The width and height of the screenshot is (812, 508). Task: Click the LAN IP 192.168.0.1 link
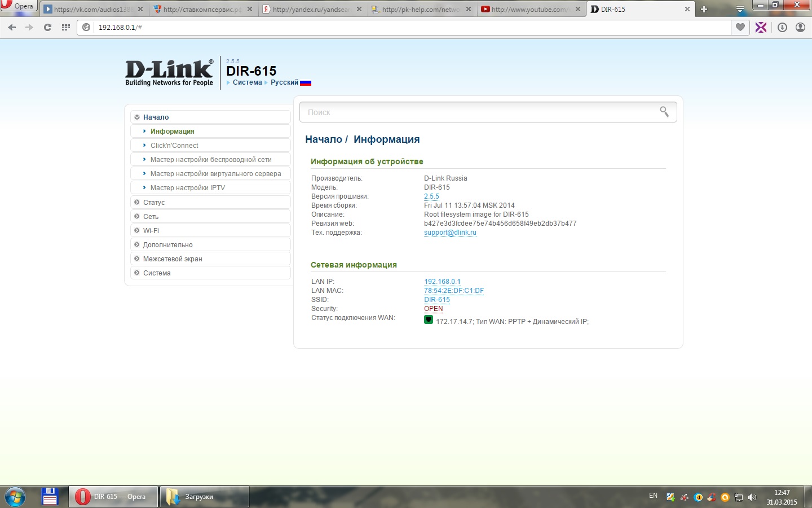tap(442, 282)
